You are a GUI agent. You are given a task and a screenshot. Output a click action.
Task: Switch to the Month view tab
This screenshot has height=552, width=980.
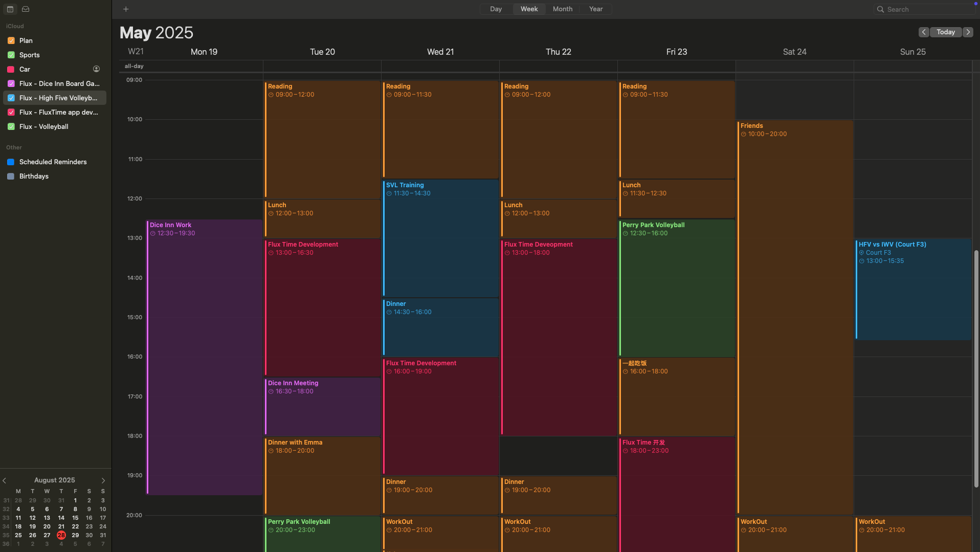click(x=562, y=9)
